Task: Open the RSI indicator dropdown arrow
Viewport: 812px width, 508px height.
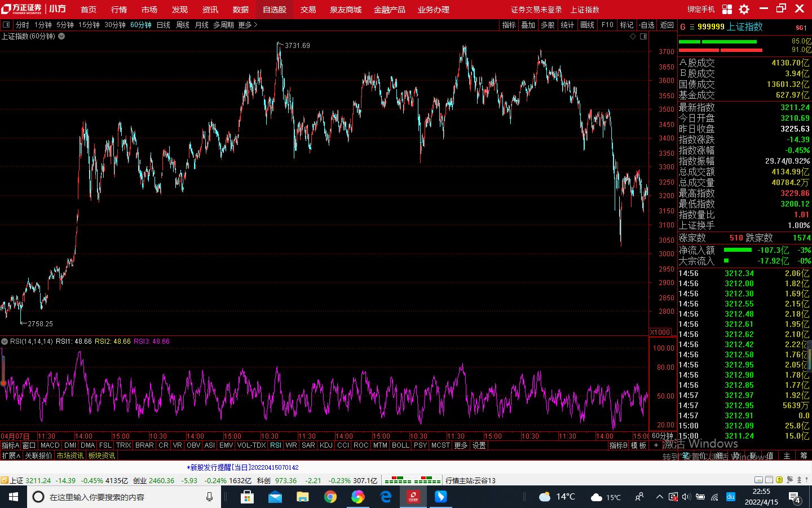Action: (5, 341)
